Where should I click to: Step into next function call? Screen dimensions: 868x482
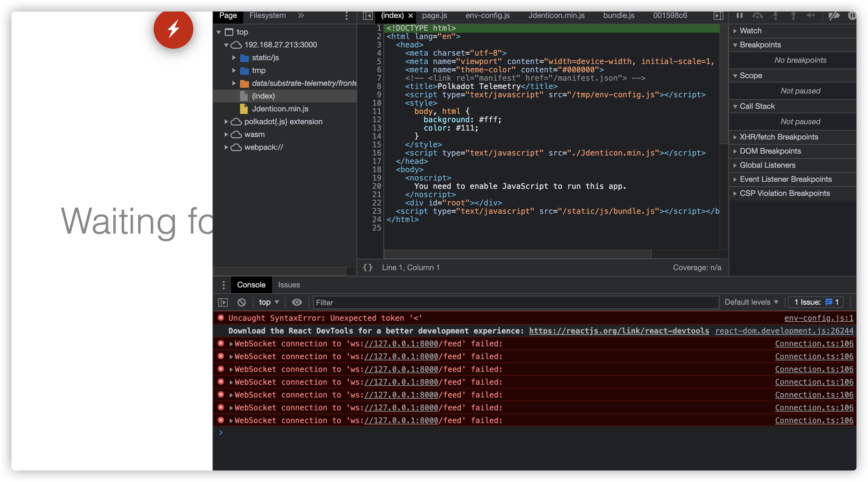[x=776, y=15]
